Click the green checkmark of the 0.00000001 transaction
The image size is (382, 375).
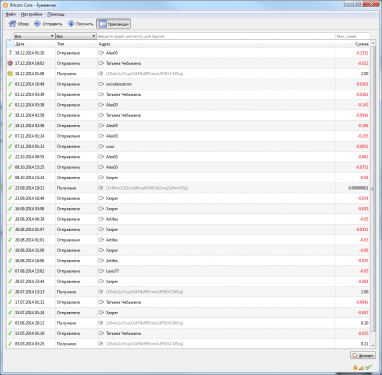pyautogui.click(x=10, y=188)
